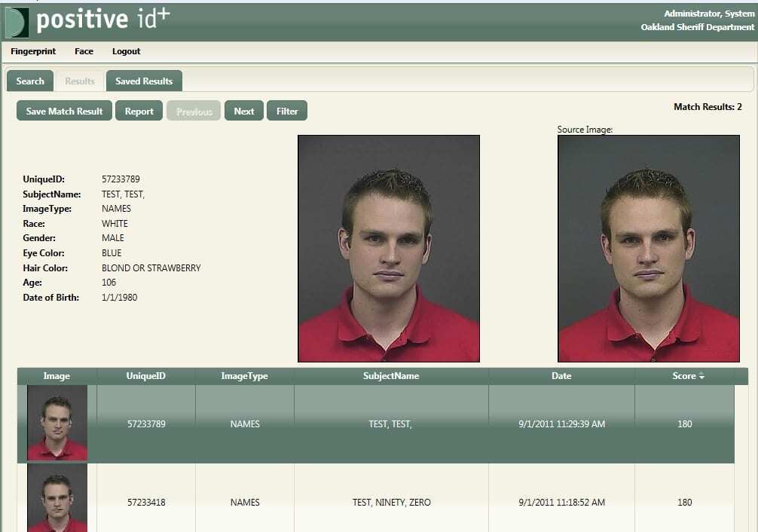Sort results by the UniqueID column header
The image size is (758, 532).
(x=146, y=376)
